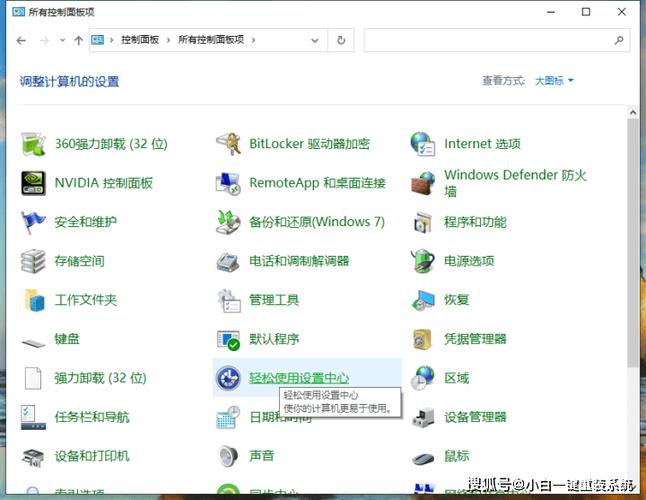Image resolution: width=646 pixels, height=500 pixels.
Task: Open the 360强力卸载 (32 位) icon
Action: (33, 144)
